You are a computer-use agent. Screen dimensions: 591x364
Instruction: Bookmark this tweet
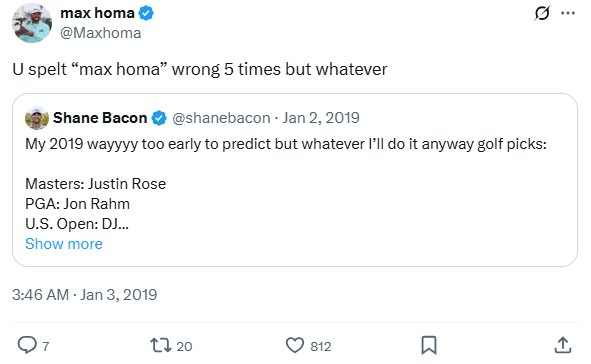pos(429,345)
